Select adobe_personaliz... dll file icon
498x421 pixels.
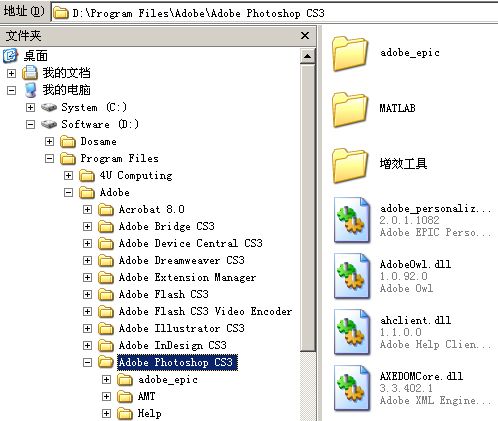[x=352, y=220]
